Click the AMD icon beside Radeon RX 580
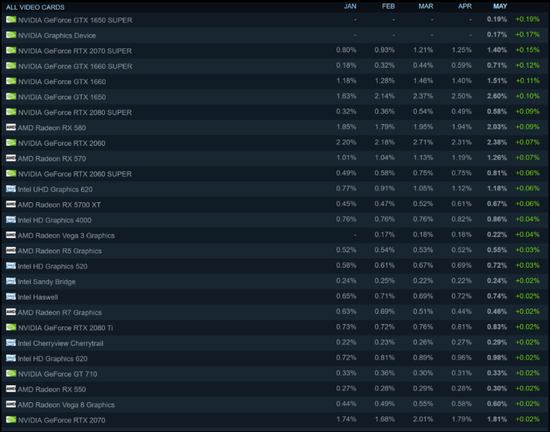 [x=11, y=127]
